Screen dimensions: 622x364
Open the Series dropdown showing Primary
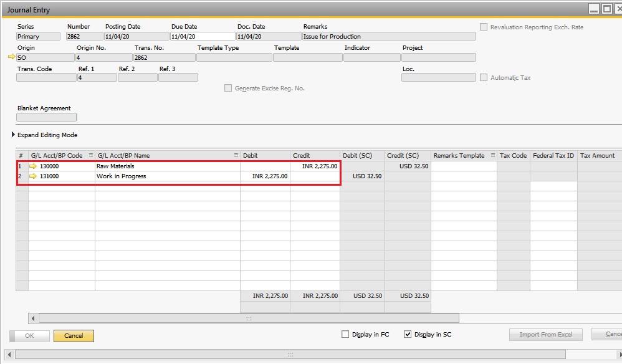tap(37, 36)
